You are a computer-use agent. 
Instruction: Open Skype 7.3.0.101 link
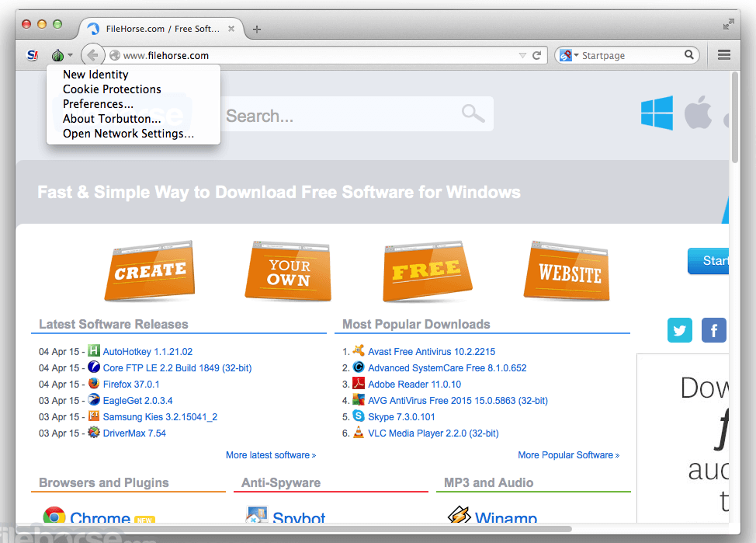point(401,417)
